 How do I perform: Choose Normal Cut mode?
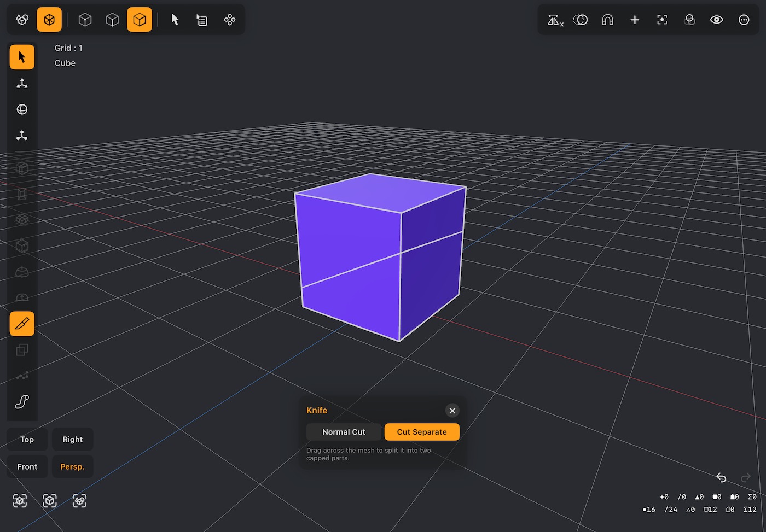[344, 432]
